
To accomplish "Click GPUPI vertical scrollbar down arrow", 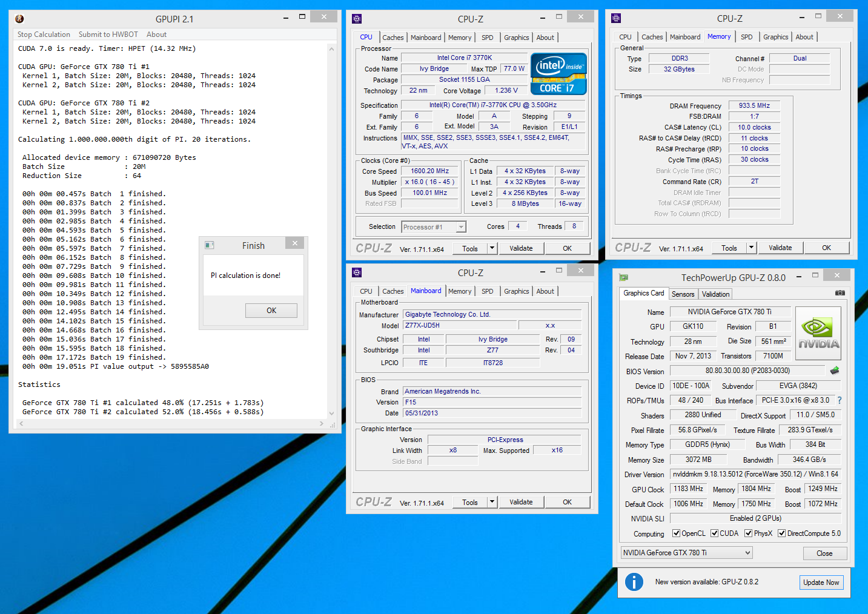I will click(331, 414).
